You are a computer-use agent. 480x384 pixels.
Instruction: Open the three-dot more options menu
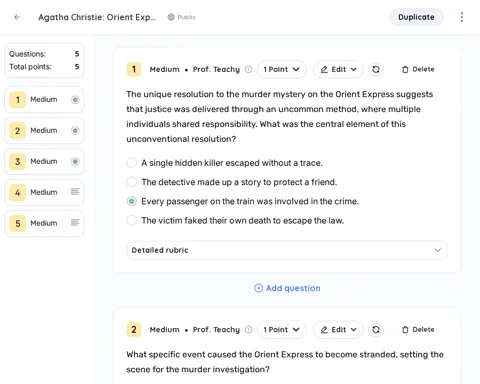point(462,17)
